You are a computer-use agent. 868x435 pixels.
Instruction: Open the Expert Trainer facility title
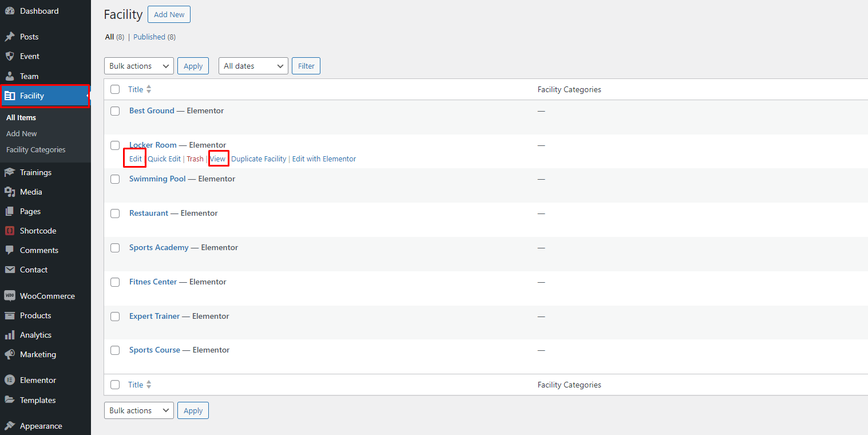point(154,316)
